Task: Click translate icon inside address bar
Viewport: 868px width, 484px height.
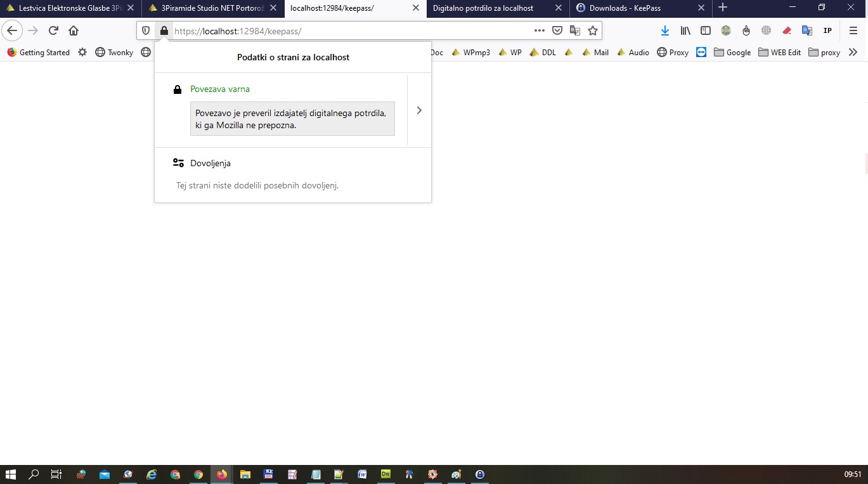Action: pyautogui.click(x=575, y=30)
